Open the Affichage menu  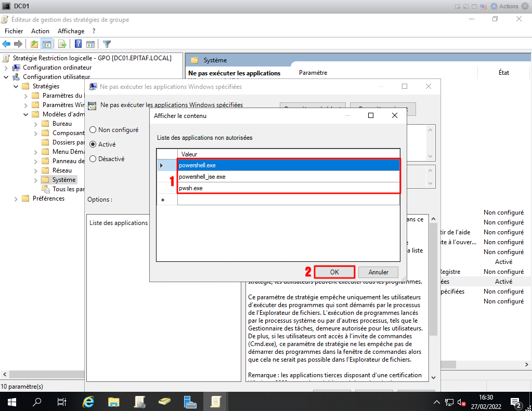tap(71, 31)
